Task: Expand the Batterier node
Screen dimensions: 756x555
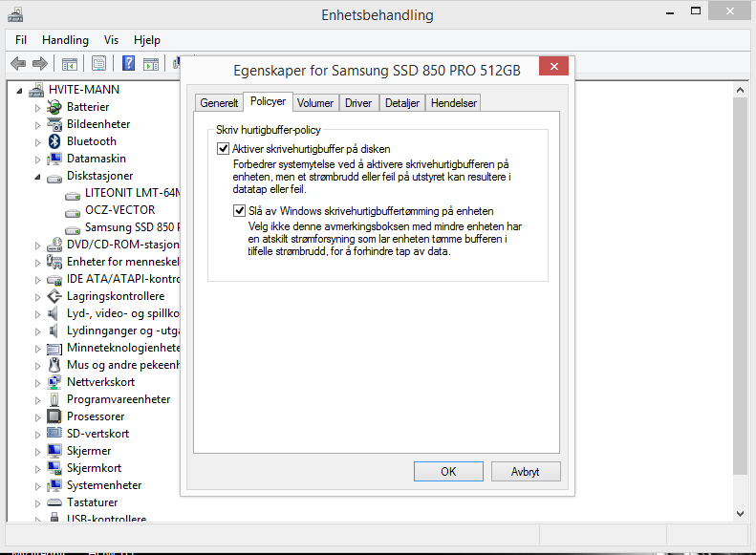Action: 37,108
